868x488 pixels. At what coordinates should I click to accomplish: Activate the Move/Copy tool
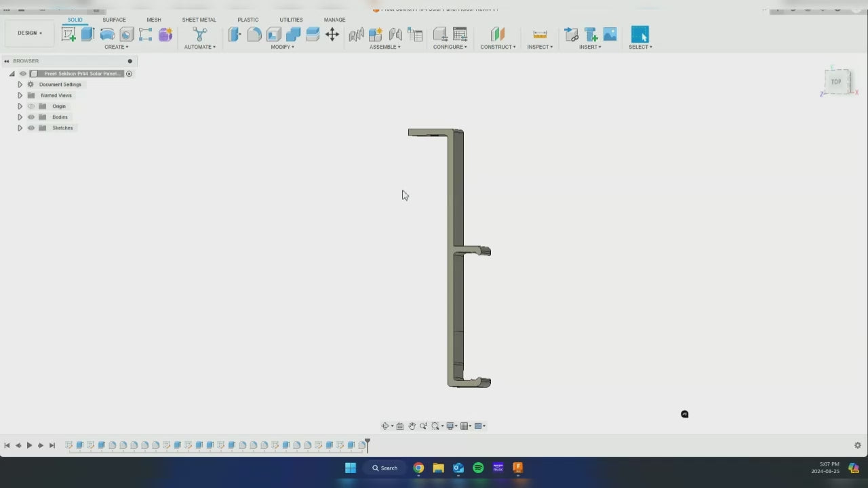tap(332, 34)
